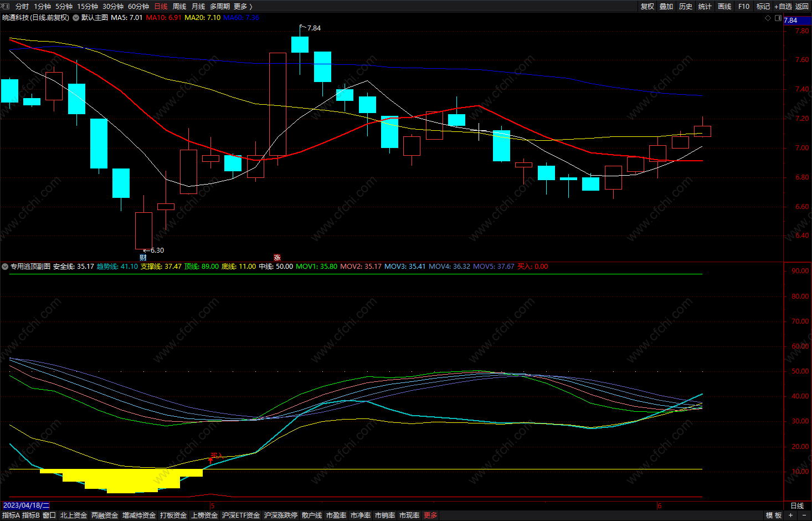Click the 2023/04/18 date label
812x521 pixels.
(x=26, y=505)
